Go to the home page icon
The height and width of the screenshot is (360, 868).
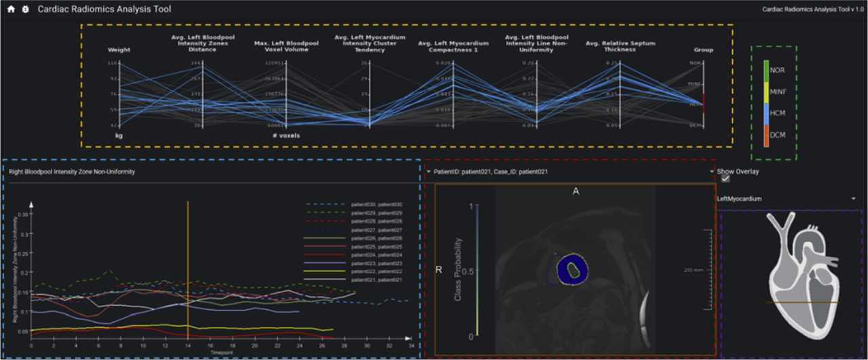(11, 10)
